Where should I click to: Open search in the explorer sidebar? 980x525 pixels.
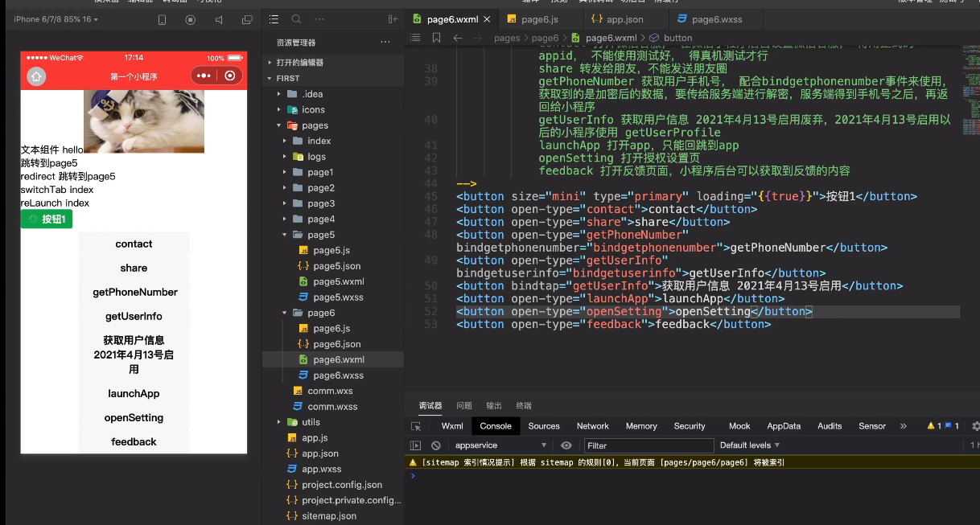coord(296,19)
